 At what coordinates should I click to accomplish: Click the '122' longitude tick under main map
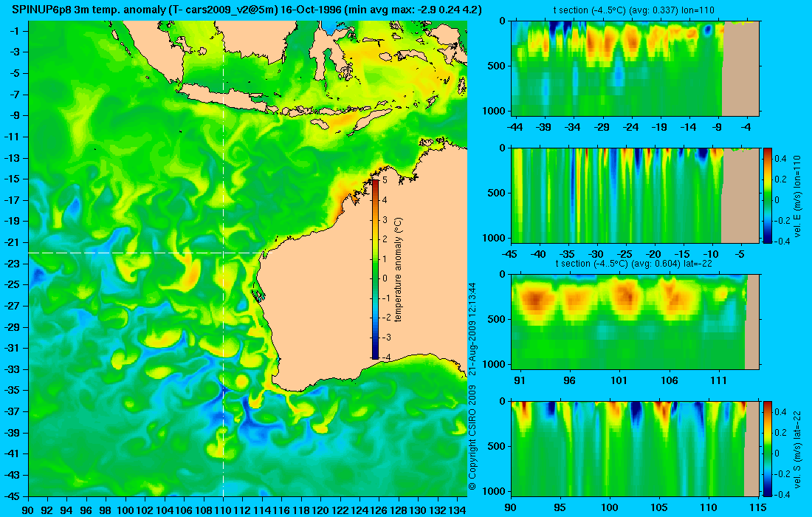point(340,510)
